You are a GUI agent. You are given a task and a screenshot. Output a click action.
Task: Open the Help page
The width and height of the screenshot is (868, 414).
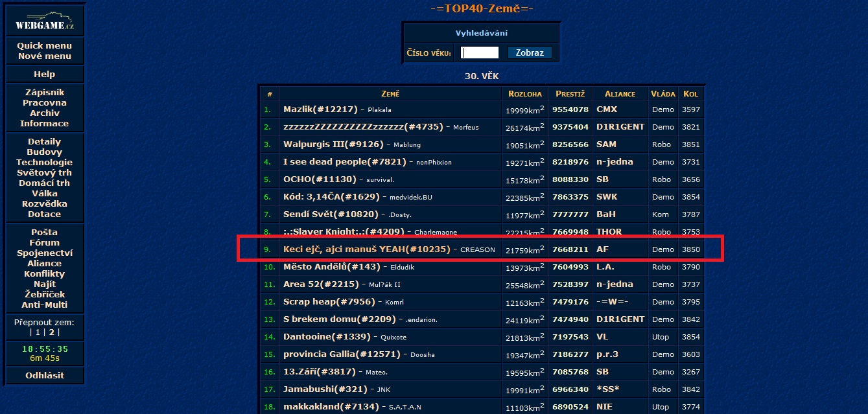pos(44,75)
